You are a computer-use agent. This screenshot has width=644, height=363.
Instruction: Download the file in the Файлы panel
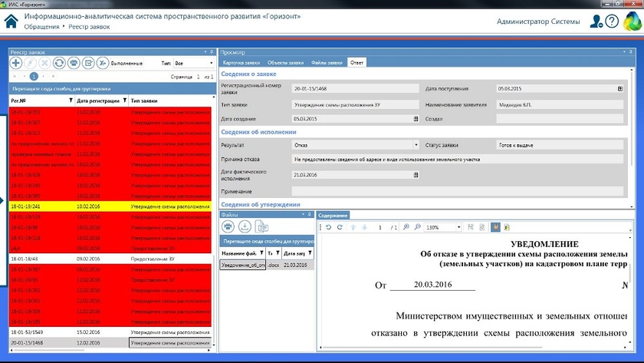click(245, 226)
